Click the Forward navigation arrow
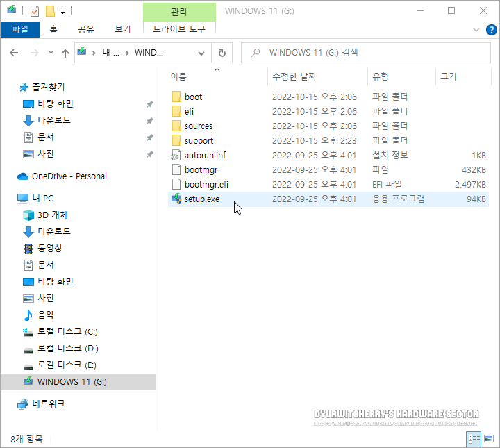Image resolution: width=500 pixels, height=448 pixels. pyautogui.click(x=35, y=53)
